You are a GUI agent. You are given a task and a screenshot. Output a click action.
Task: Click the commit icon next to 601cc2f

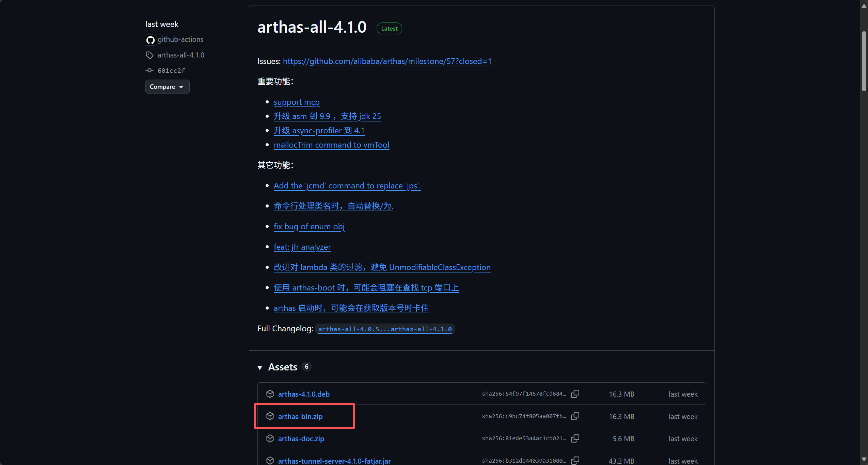149,70
